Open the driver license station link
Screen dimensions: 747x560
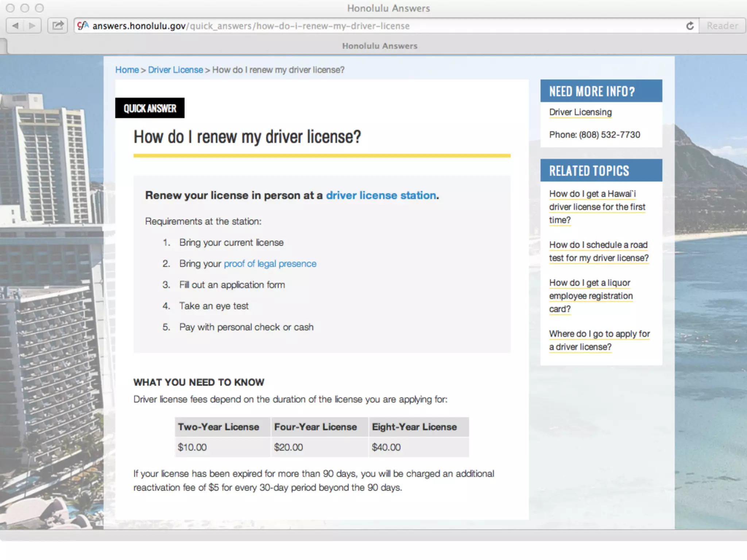(x=381, y=195)
